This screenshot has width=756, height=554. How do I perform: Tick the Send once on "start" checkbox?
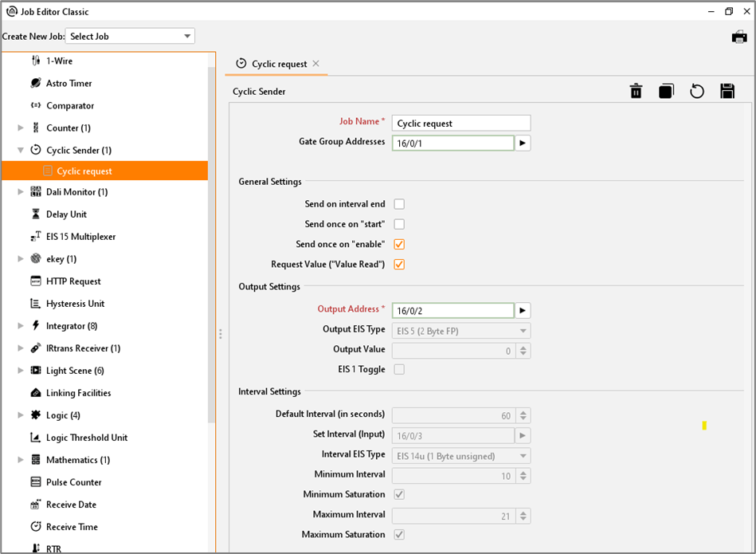[x=399, y=224]
